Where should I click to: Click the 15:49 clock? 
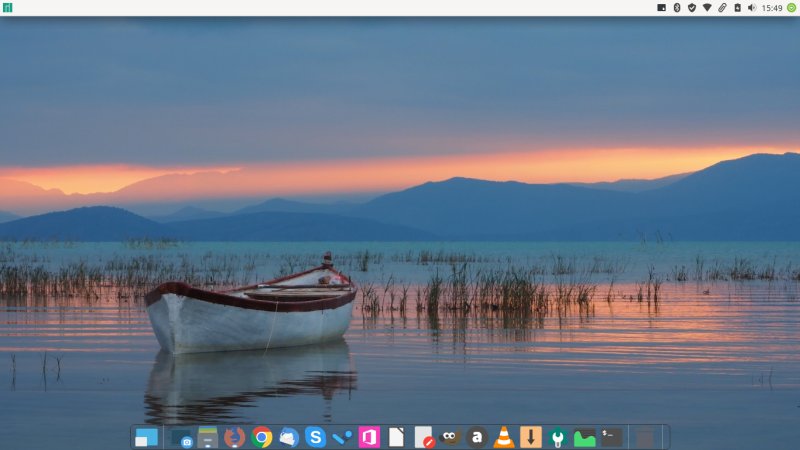(771, 7)
